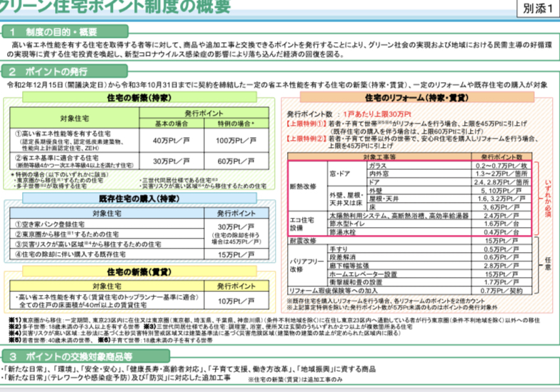Screen dimensions: 560x392
Task: Click the vertical red "いずれか必須" label
Action: [x=548, y=198]
